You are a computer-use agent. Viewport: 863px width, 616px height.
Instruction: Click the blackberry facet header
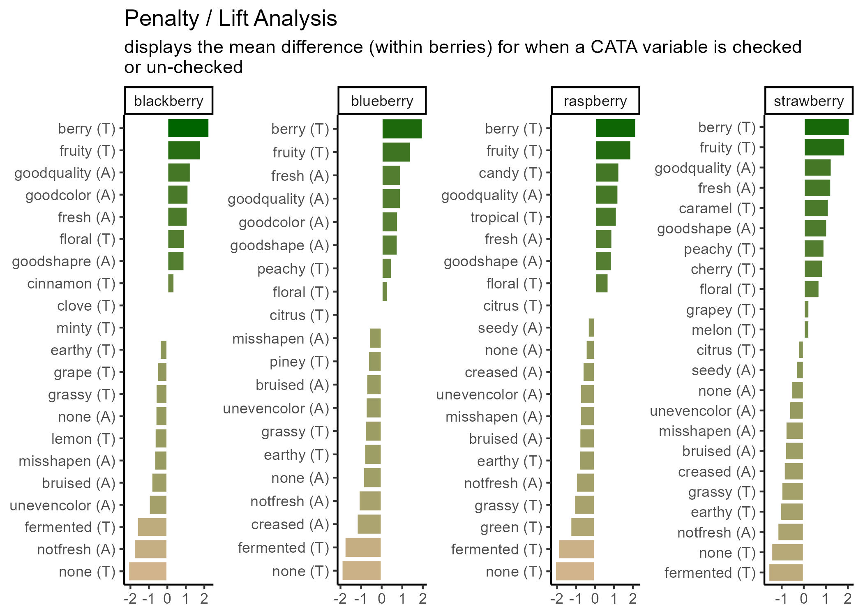click(168, 101)
